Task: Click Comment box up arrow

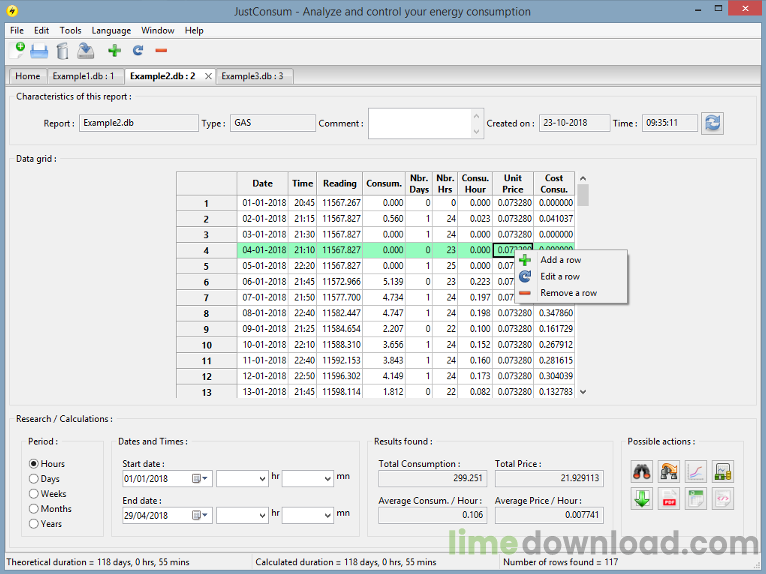Action: coord(477,116)
